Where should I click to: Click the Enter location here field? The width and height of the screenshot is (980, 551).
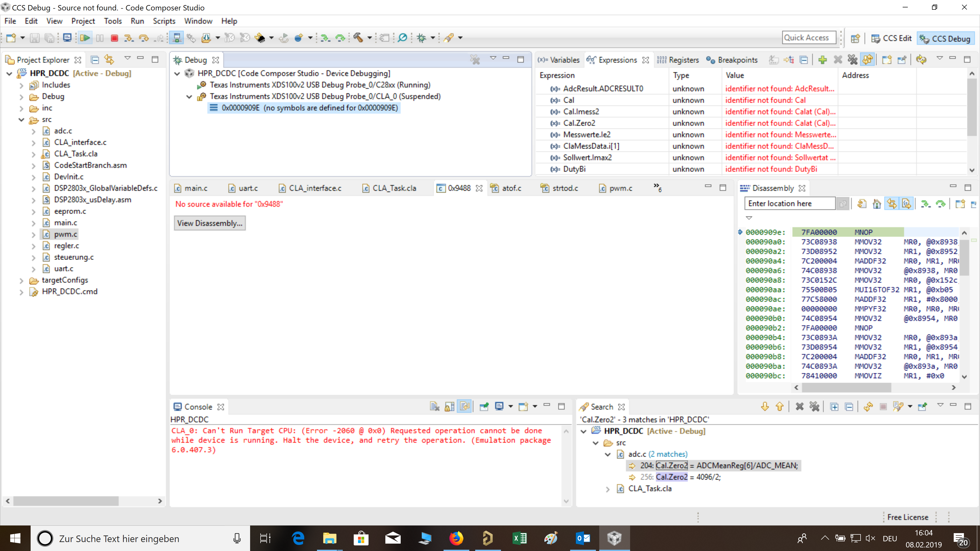[789, 204]
